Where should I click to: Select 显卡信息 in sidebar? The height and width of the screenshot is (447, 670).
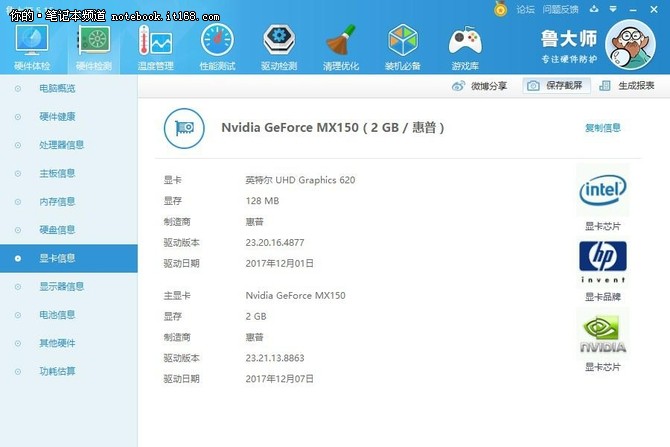[x=69, y=258]
